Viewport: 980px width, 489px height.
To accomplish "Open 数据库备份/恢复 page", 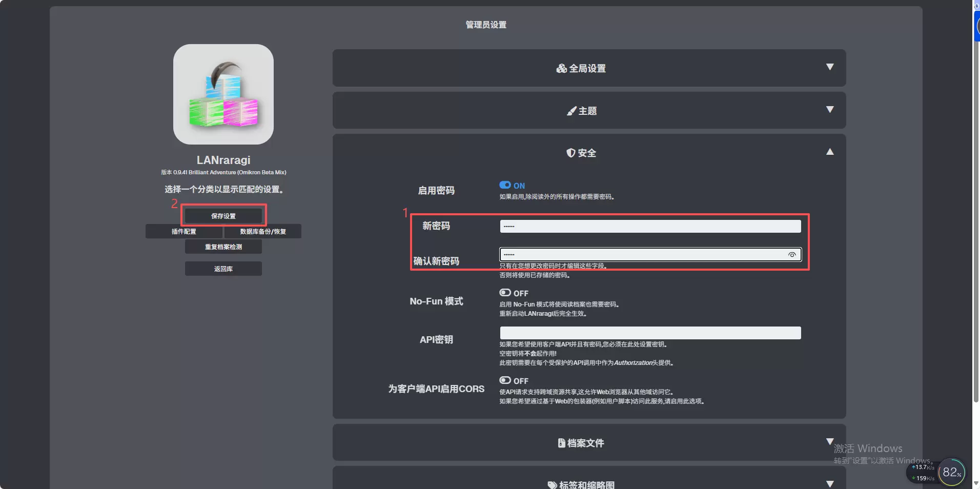I will (x=263, y=232).
